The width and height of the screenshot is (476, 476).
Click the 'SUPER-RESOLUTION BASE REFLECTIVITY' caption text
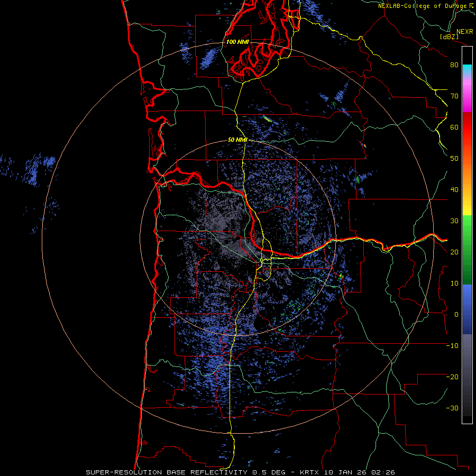pos(167,472)
